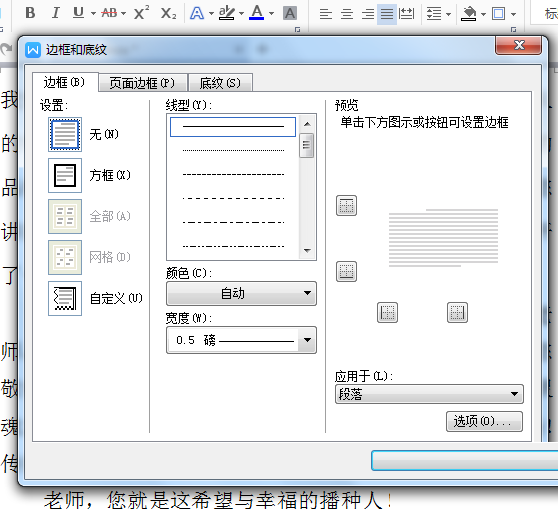Align text right
This screenshot has height=509, width=558.
[x=368, y=14]
